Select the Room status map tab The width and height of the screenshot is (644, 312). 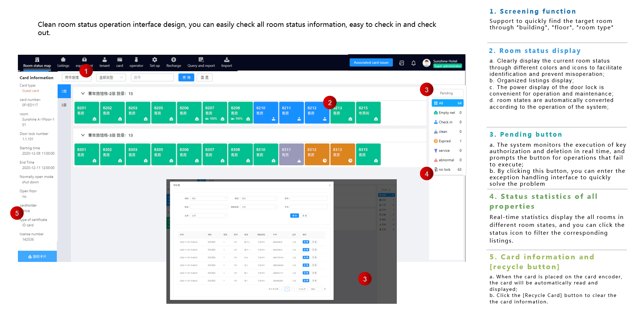[x=37, y=63]
